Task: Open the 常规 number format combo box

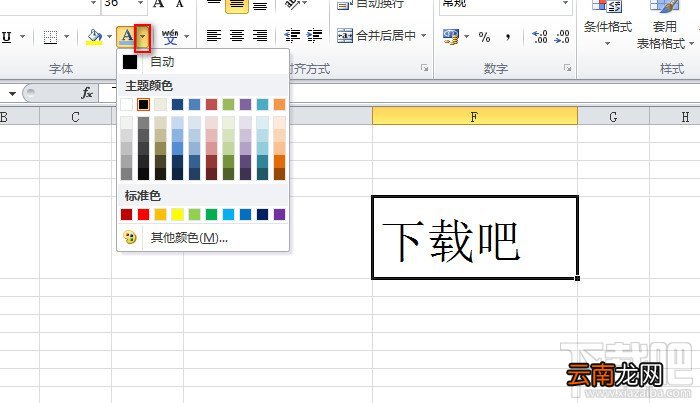Action: point(506,5)
